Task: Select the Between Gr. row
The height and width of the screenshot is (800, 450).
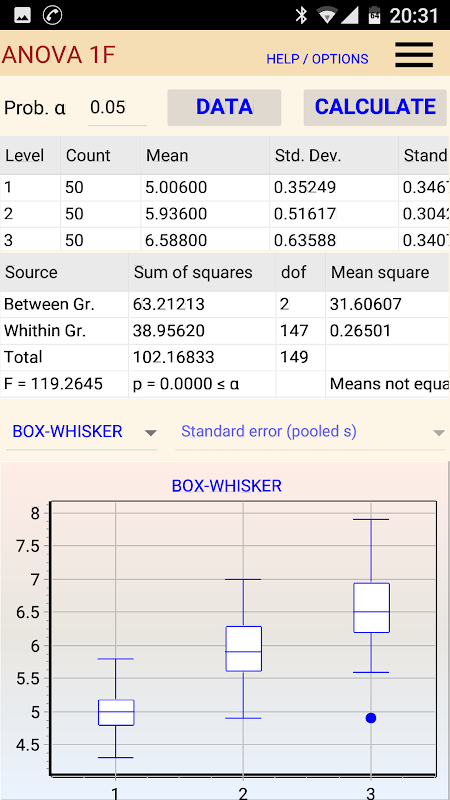Action: [x=225, y=305]
